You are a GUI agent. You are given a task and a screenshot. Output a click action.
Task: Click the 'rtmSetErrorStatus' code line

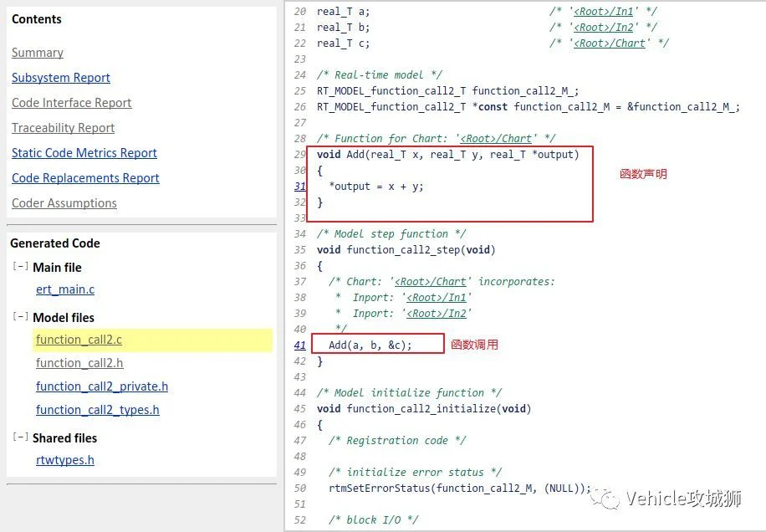coord(460,488)
